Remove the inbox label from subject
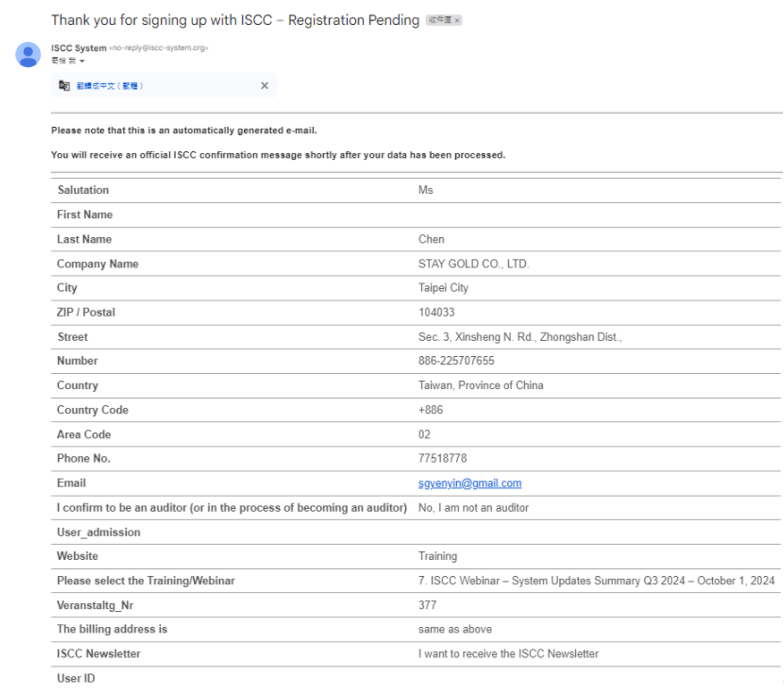 click(x=457, y=20)
